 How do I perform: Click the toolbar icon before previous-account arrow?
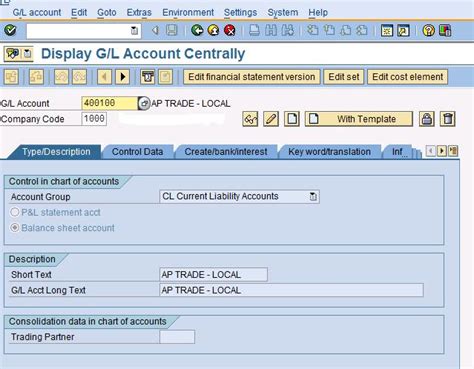click(x=80, y=77)
